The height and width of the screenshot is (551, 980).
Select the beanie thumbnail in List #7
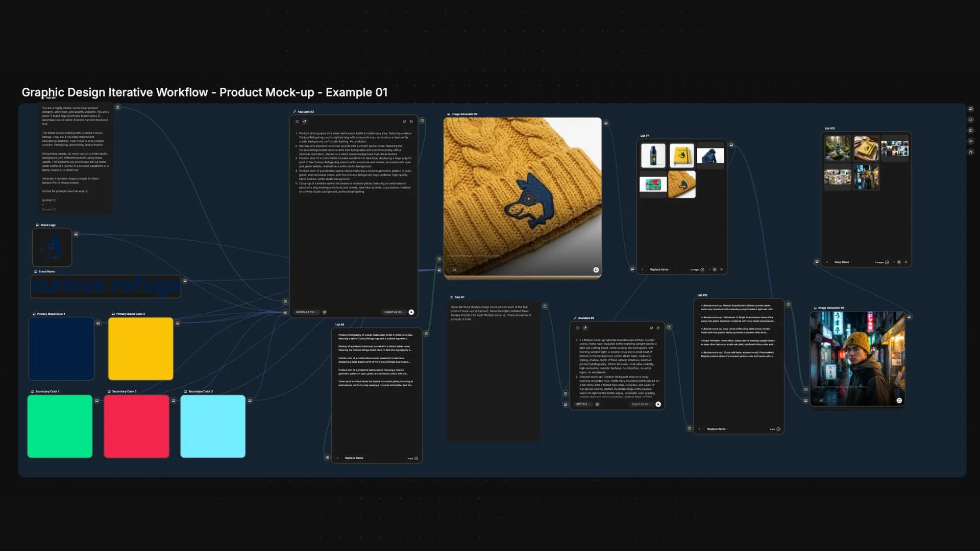coord(681,184)
